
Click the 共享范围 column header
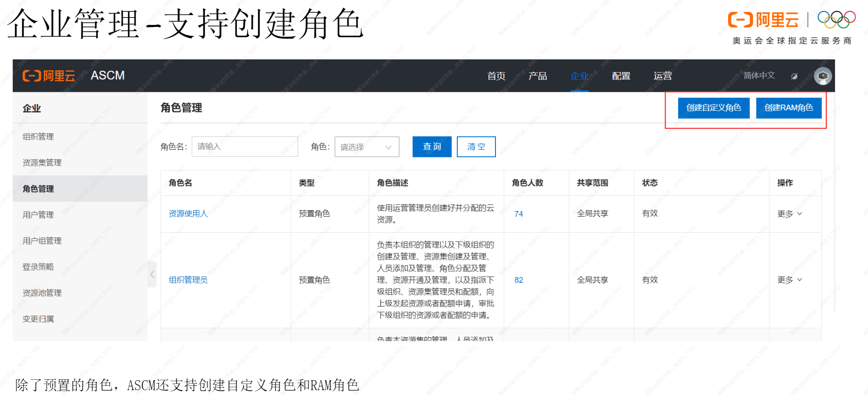coord(592,183)
